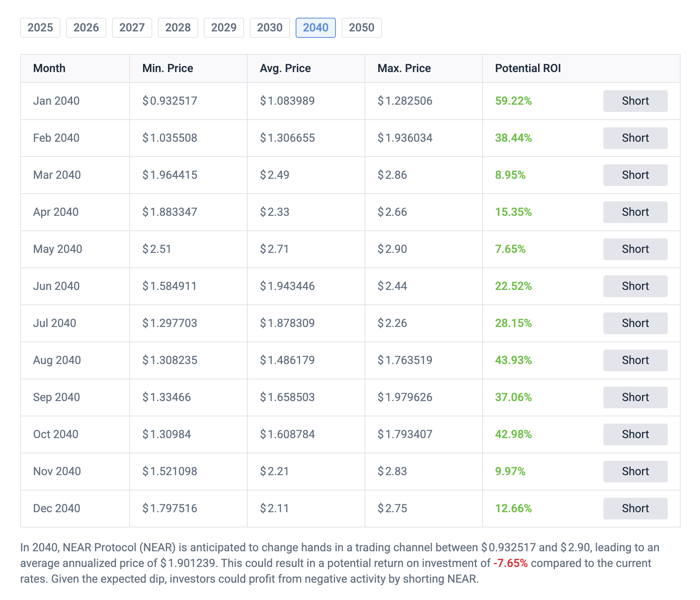
Task: Click Short button for Jan 2040
Action: 635,101
